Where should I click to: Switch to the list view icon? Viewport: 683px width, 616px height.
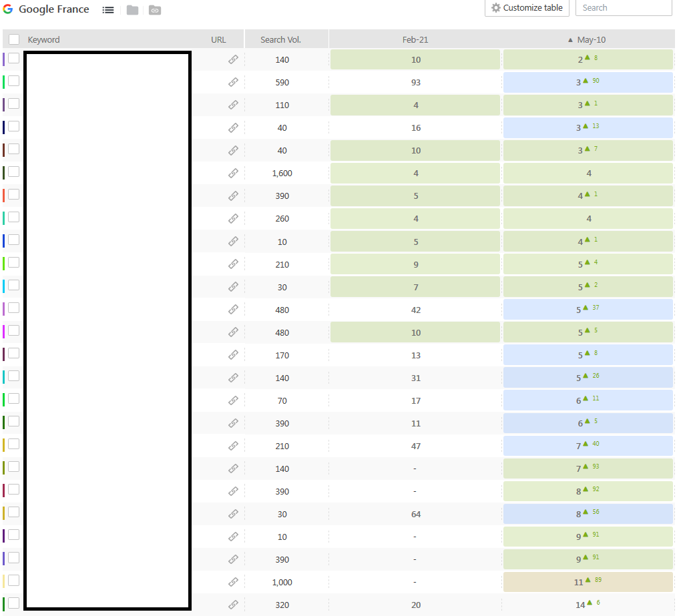point(108,10)
